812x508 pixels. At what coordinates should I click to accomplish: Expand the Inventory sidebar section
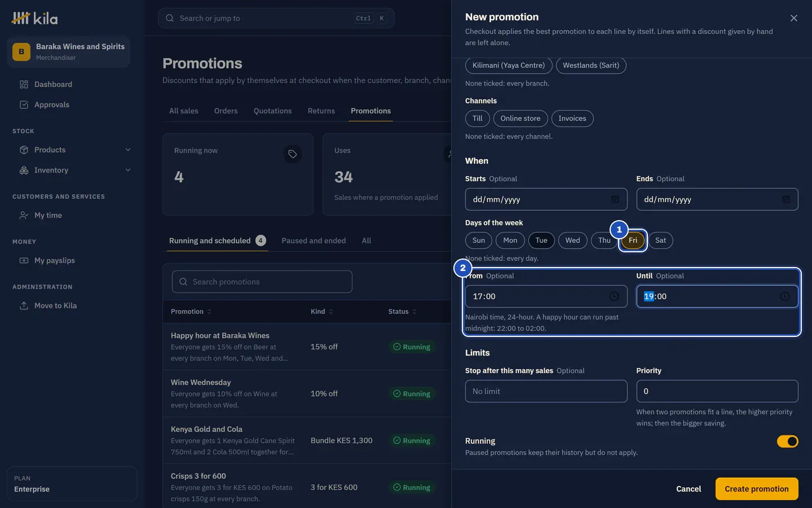click(128, 170)
